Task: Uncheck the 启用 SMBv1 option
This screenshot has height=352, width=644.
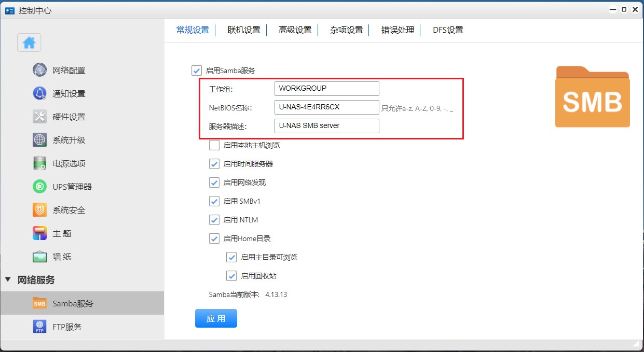Action: (x=214, y=201)
